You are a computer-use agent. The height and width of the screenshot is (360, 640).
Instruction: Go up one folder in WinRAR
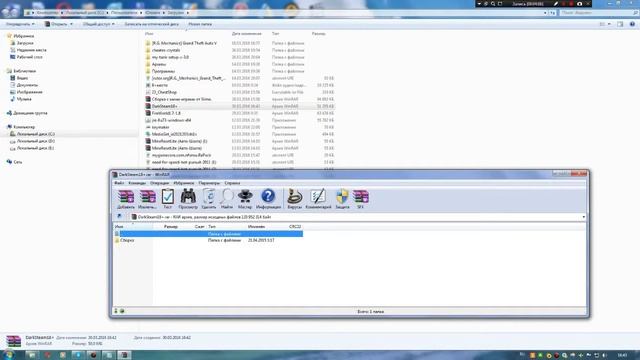[119, 217]
